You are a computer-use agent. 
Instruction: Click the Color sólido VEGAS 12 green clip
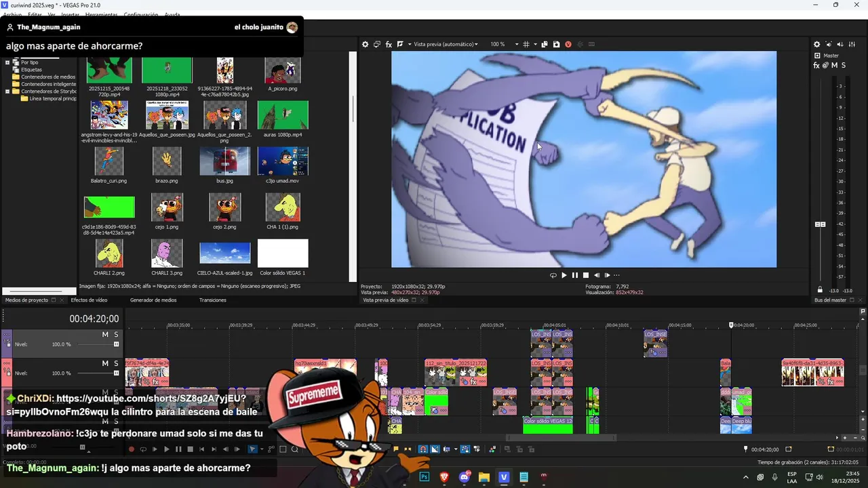(x=548, y=425)
